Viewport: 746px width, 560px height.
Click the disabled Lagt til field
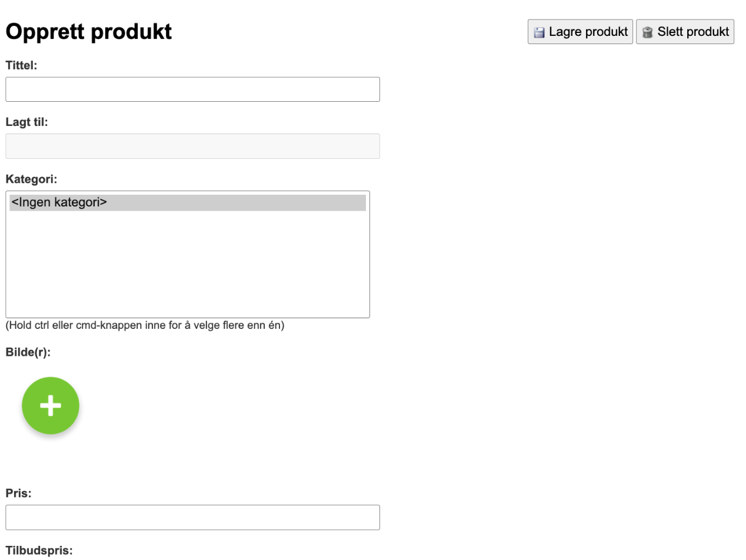click(x=192, y=146)
